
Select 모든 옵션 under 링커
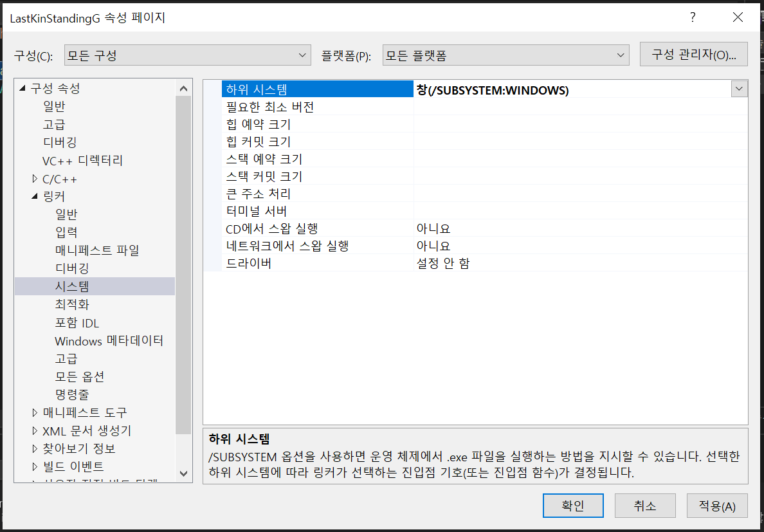(79, 376)
